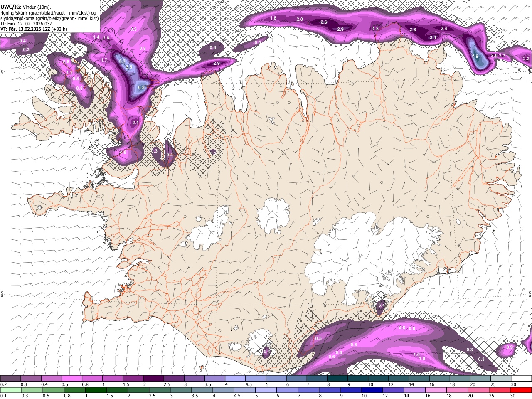Pick the darkest green swatch between 1 and 1.5

[x=96, y=390]
